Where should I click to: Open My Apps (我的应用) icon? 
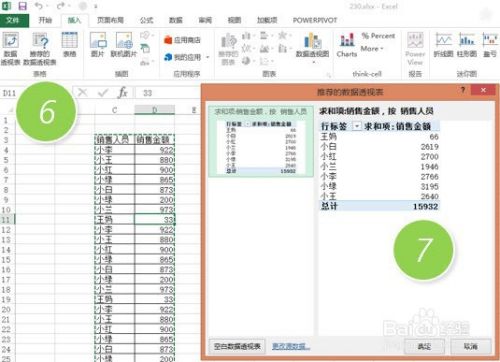pos(183,57)
